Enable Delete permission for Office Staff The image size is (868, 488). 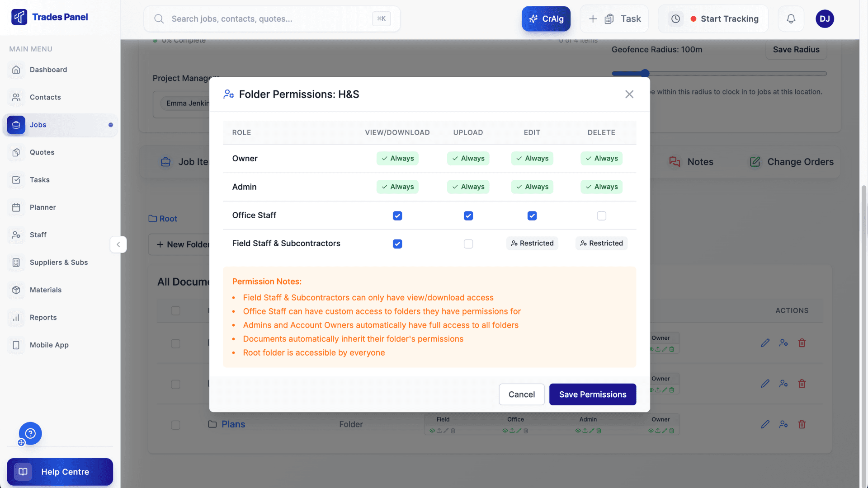601,216
